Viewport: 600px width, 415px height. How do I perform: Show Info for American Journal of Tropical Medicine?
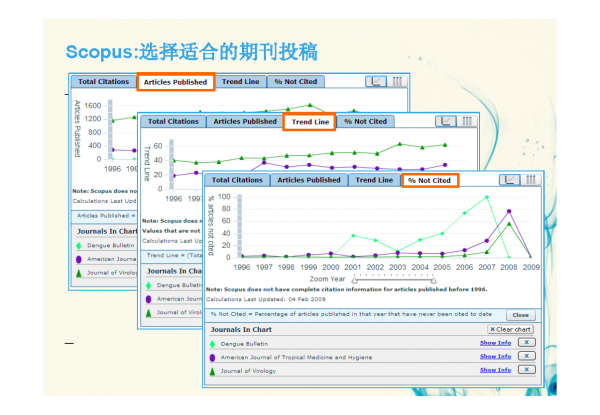pyautogui.click(x=496, y=356)
